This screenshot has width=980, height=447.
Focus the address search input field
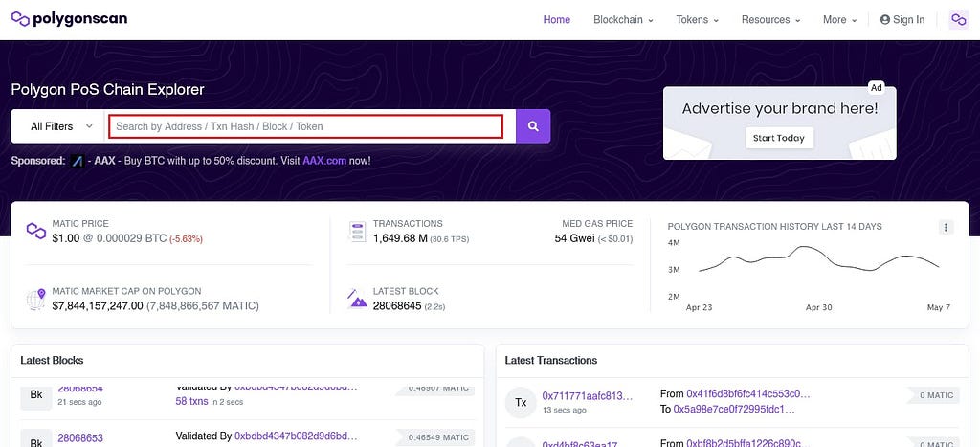pyautogui.click(x=305, y=126)
